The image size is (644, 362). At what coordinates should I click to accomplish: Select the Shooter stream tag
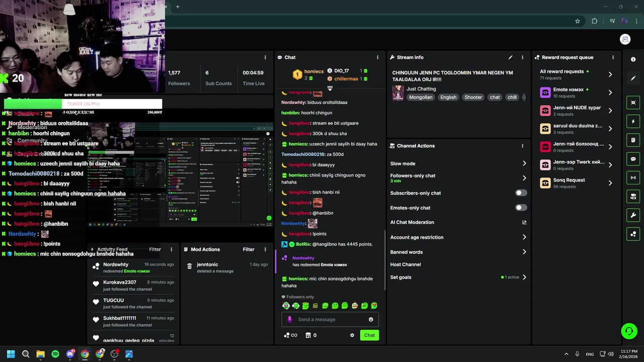473,98
